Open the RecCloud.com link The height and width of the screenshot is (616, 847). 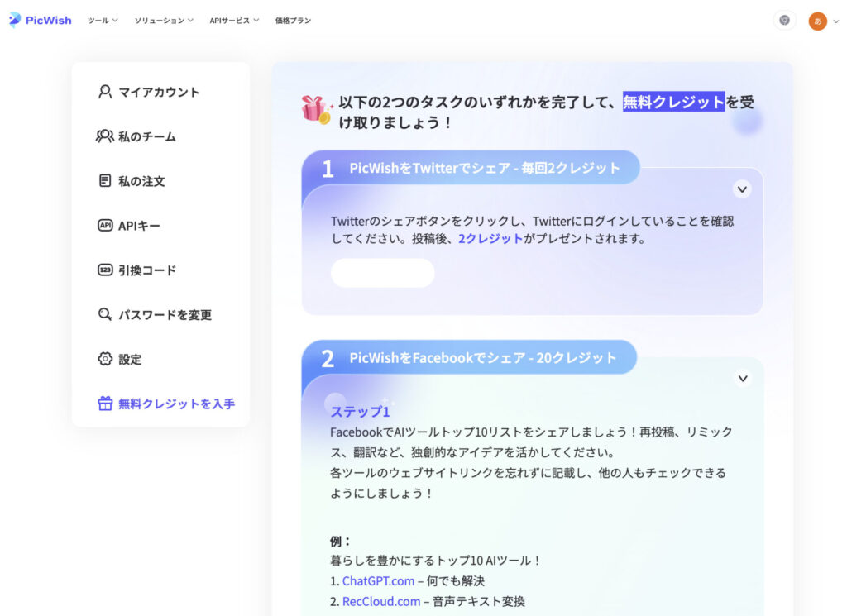380,602
